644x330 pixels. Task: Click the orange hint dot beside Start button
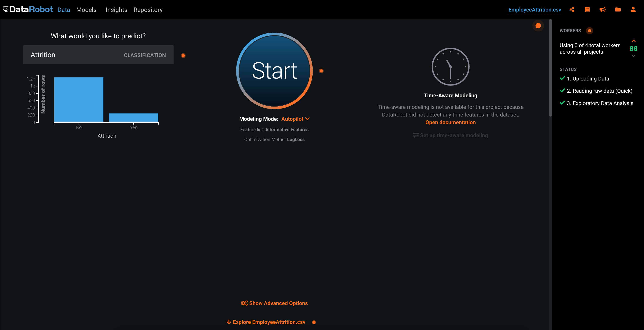[321, 71]
